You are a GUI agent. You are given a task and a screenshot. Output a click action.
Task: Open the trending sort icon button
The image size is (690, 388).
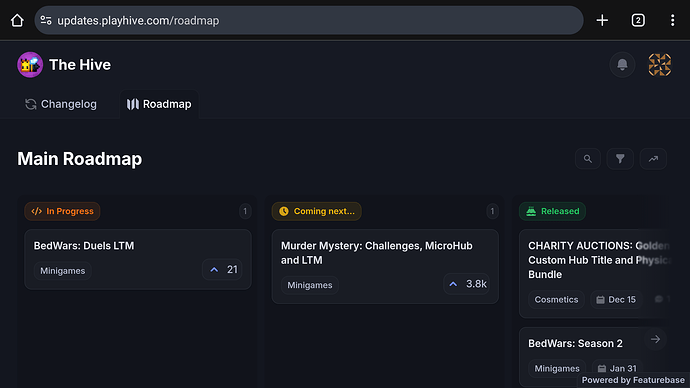[653, 159]
